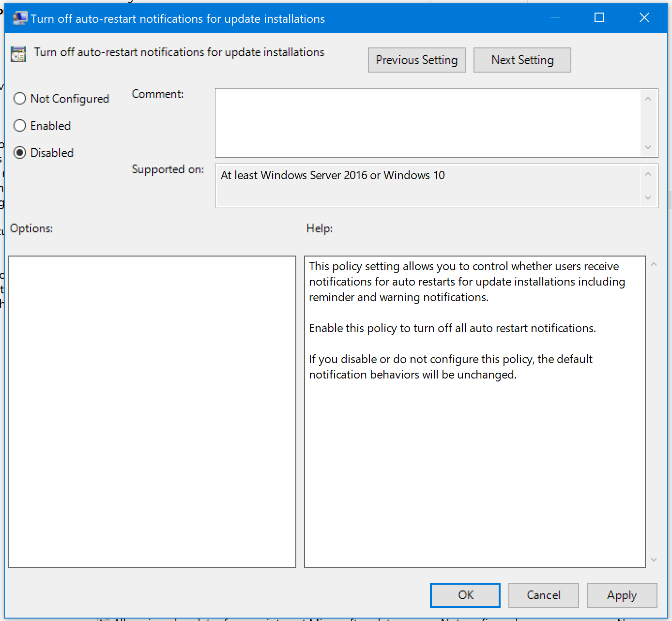Click the Supported on scroll up arrow
The width and height of the screenshot is (672, 621).
pos(648,174)
